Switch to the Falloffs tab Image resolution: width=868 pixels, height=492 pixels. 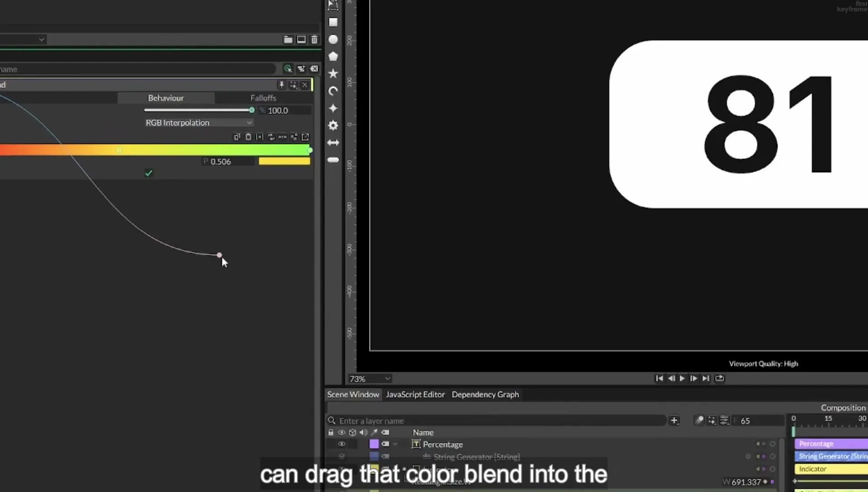point(263,98)
